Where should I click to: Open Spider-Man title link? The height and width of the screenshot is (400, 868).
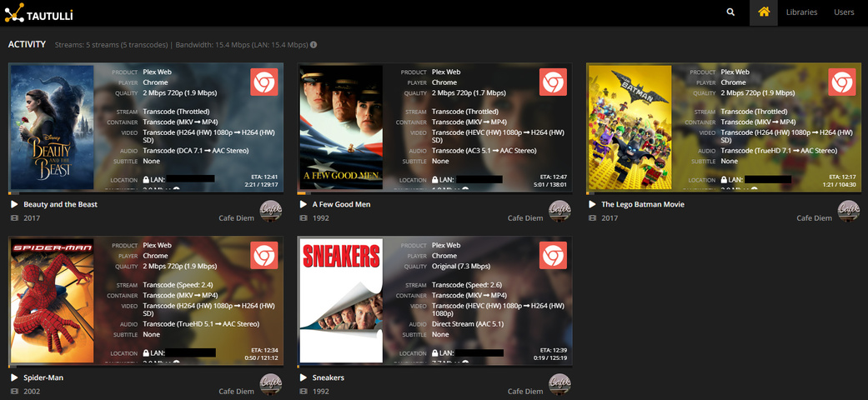[x=43, y=377]
